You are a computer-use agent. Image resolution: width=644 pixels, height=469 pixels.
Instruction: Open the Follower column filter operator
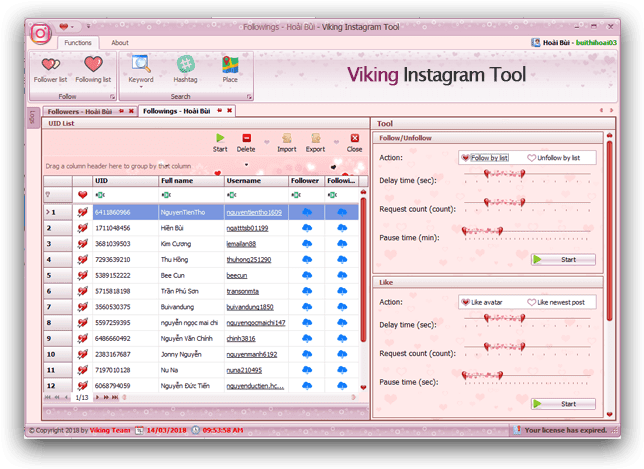[296, 195]
